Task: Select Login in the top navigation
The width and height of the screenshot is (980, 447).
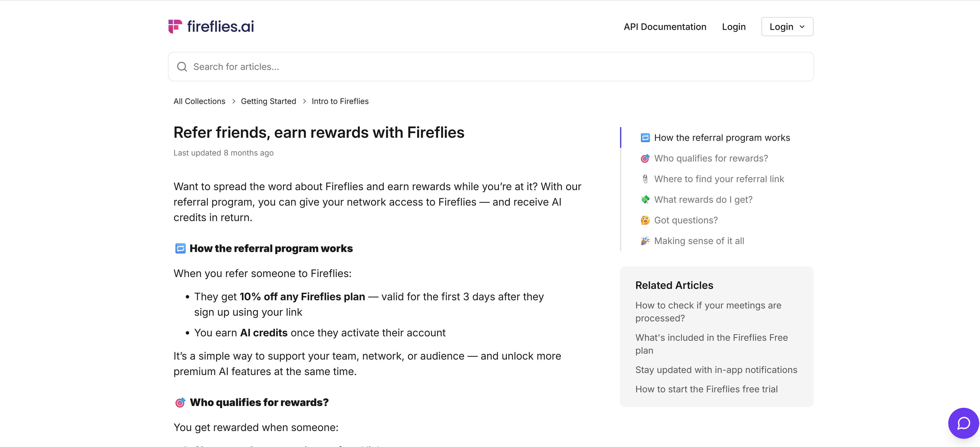Action: pos(734,27)
